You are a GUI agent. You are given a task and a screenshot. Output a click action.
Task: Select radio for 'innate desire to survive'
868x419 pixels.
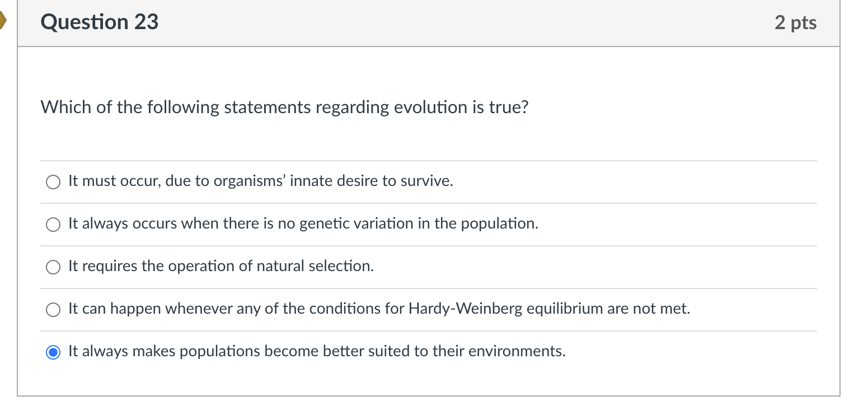click(x=53, y=181)
